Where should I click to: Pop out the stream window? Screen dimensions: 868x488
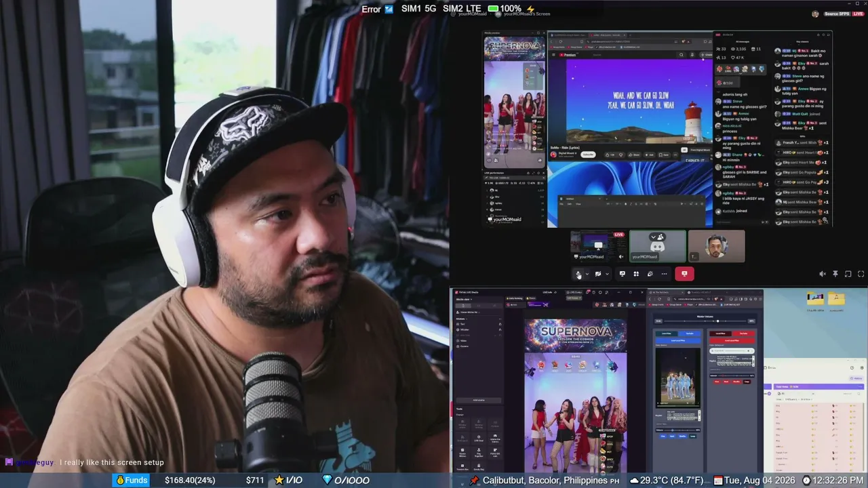(848, 274)
